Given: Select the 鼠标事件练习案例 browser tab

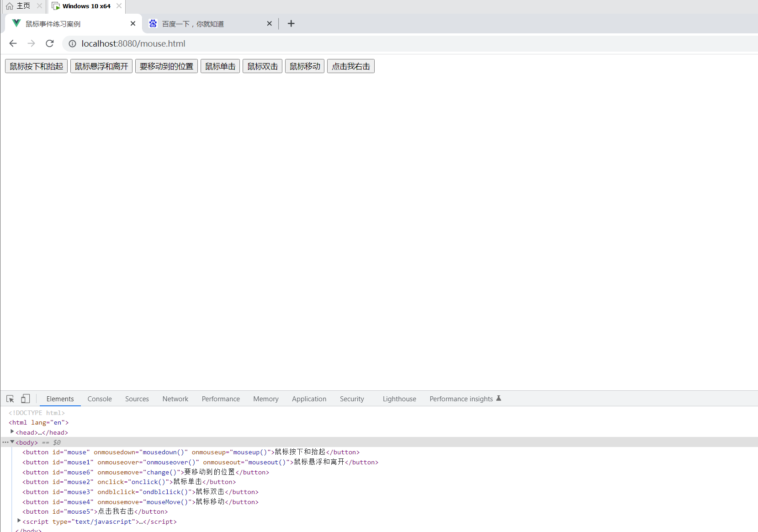Looking at the screenshot, I should 73,24.
